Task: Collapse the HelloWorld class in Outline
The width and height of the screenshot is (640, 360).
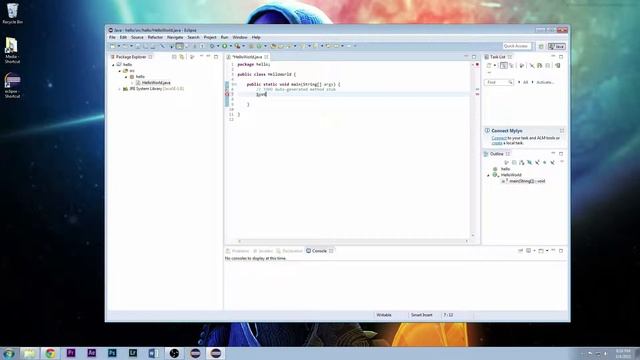Action: (x=488, y=175)
